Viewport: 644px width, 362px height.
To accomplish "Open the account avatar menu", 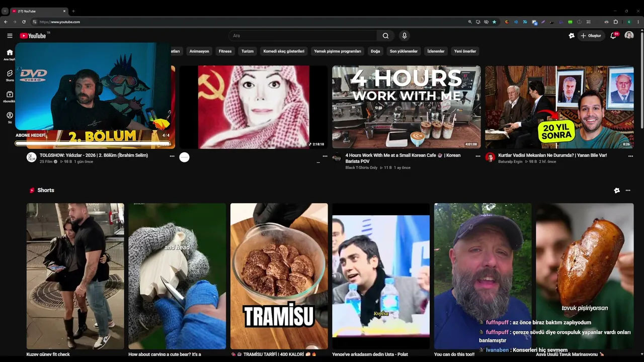I will pyautogui.click(x=629, y=36).
